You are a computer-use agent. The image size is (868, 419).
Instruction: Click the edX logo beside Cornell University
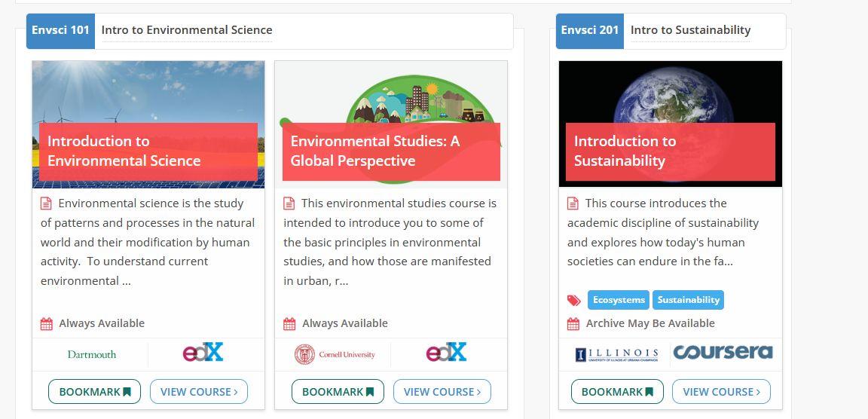[x=446, y=352]
